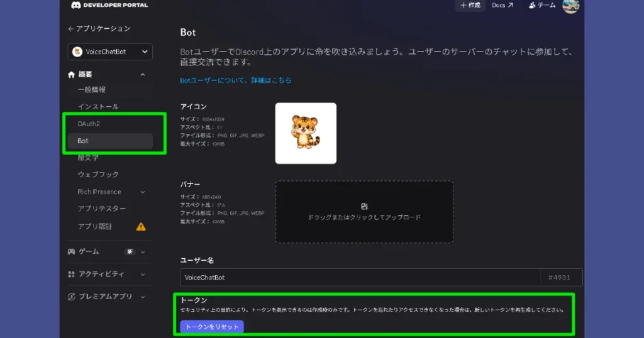
Task: Expand the アクティビティ section
Action: 143,275
